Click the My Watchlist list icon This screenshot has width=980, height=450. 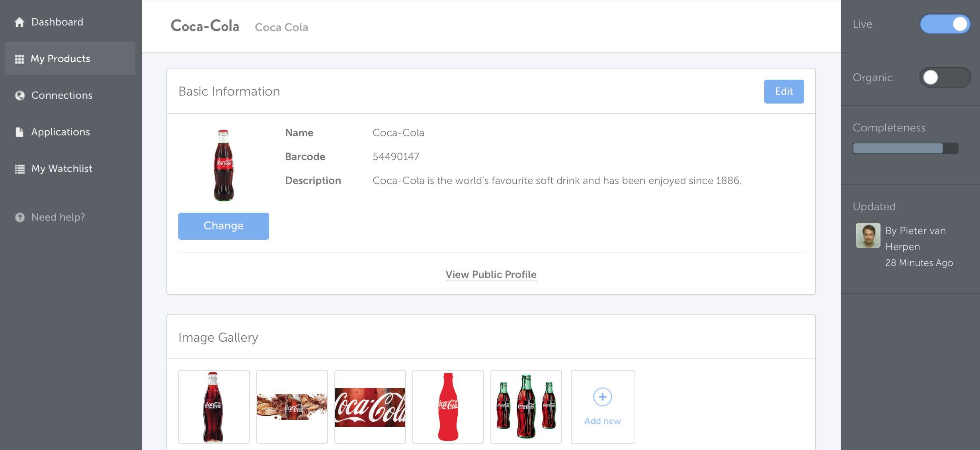tap(20, 169)
